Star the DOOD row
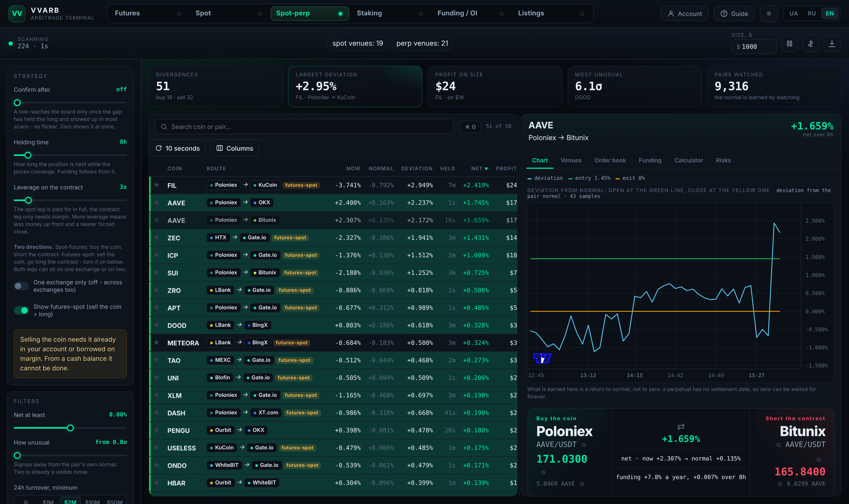This screenshot has width=849, height=504. [157, 325]
